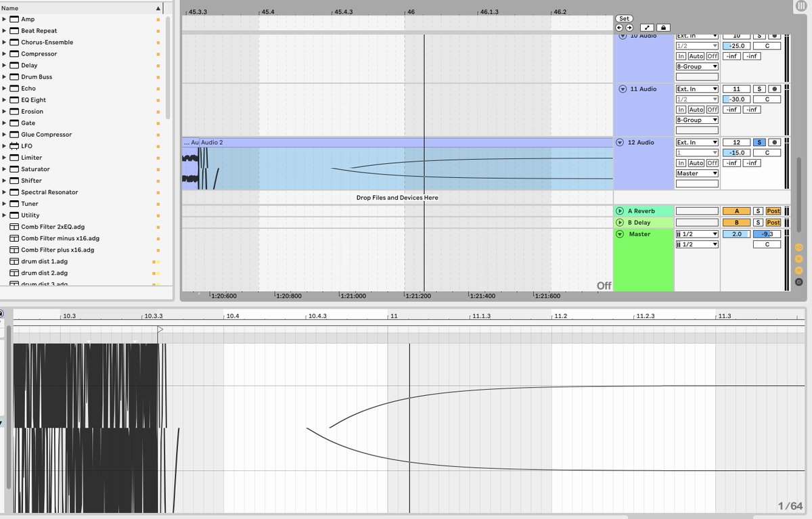This screenshot has height=519, width=812.
Task: Open 12 Audio input channel dropdown
Action: pyautogui.click(x=697, y=153)
